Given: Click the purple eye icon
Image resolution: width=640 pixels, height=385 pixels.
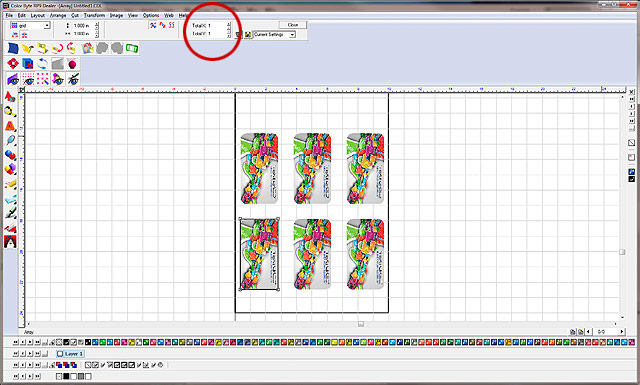Looking at the screenshot, I should (x=13, y=79).
